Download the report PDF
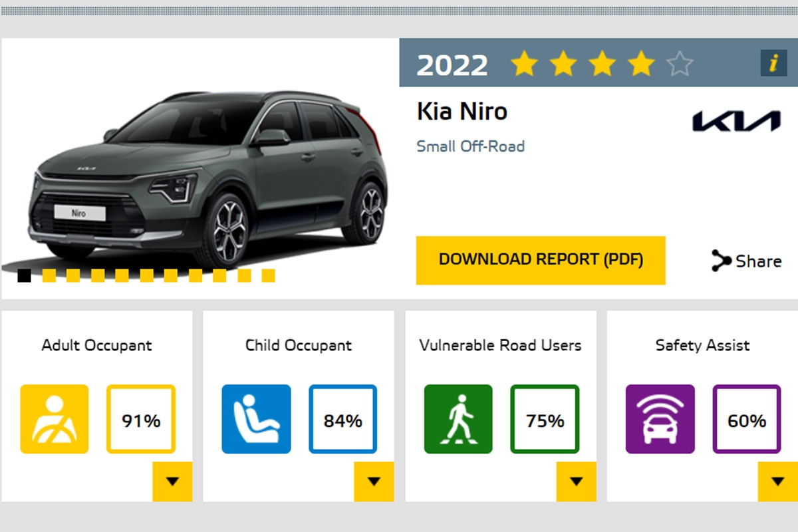The image size is (798, 532). coord(541,260)
